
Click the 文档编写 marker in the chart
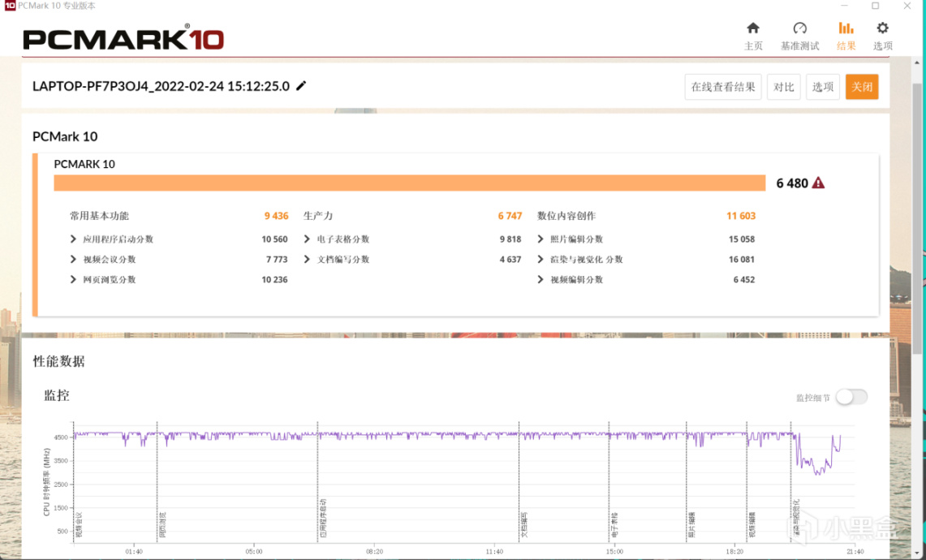pyautogui.click(x=524, y=524)
